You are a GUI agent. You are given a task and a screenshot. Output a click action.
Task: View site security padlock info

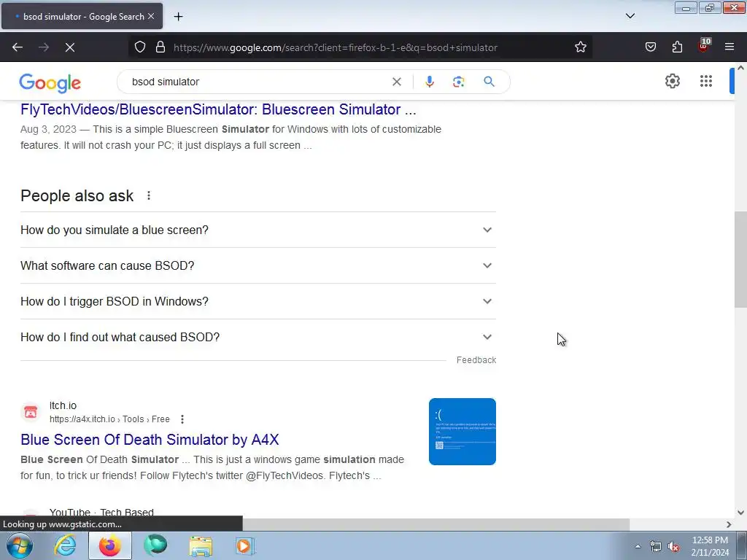(x=160, y=47)
